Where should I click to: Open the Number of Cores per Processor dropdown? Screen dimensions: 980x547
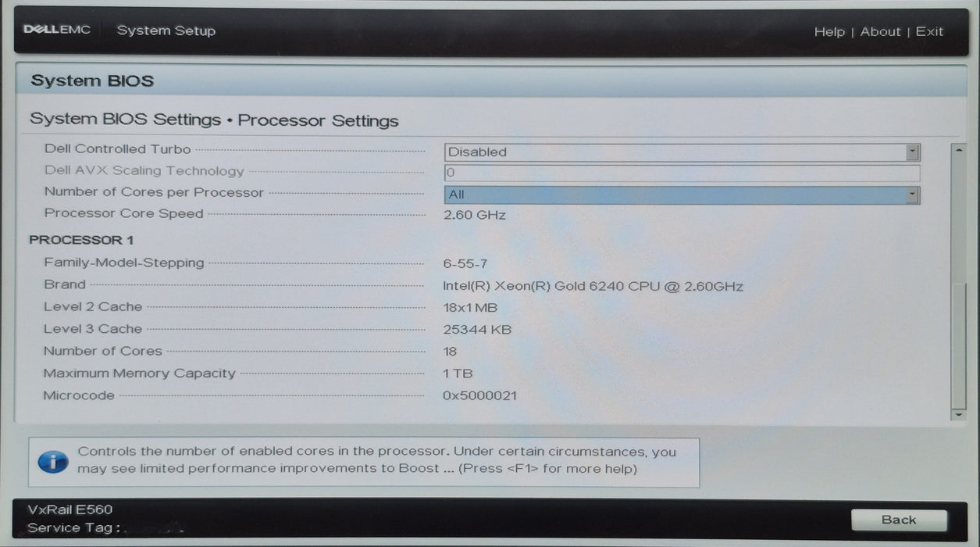coord(679,194)
